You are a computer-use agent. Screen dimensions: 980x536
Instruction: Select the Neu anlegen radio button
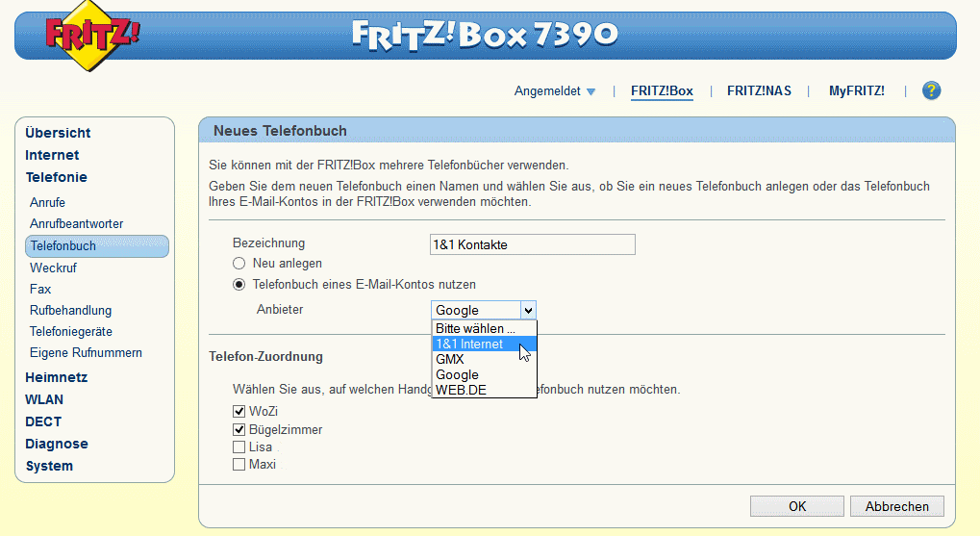tap(239, 264)
